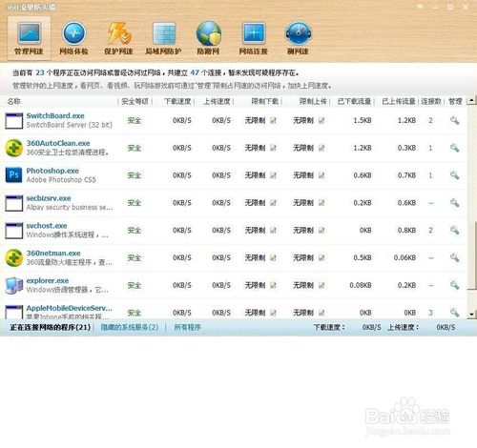Viewport: 477px width, 448px height.
Task: Open the AppleMobileDeviceServ... program name link
Action: [x=70, y=308]
